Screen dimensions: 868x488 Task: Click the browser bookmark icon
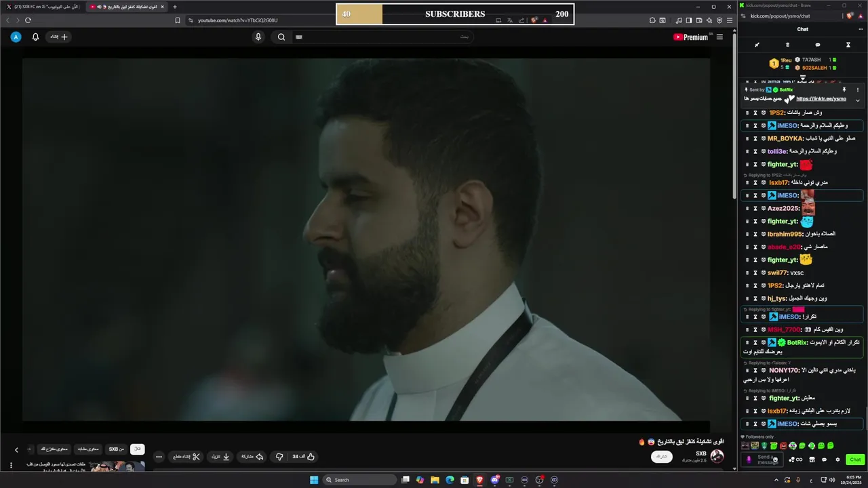(178, 20)
